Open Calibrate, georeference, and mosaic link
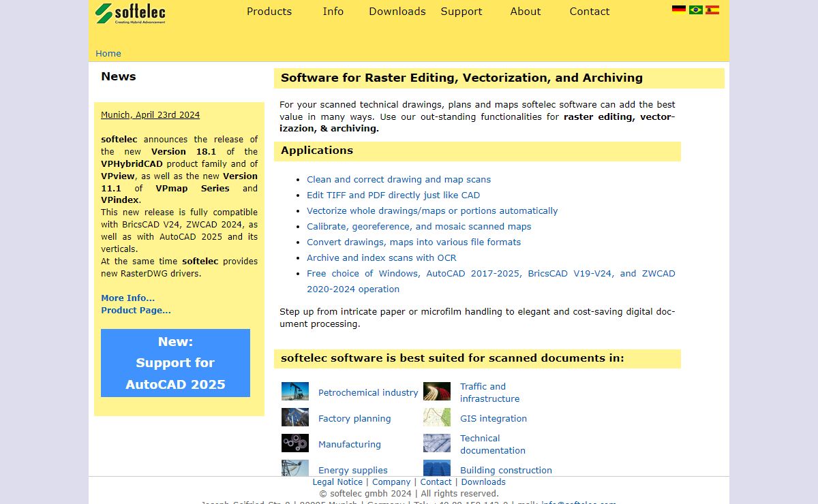Screen dimensions: 818x504 point(419,227)
